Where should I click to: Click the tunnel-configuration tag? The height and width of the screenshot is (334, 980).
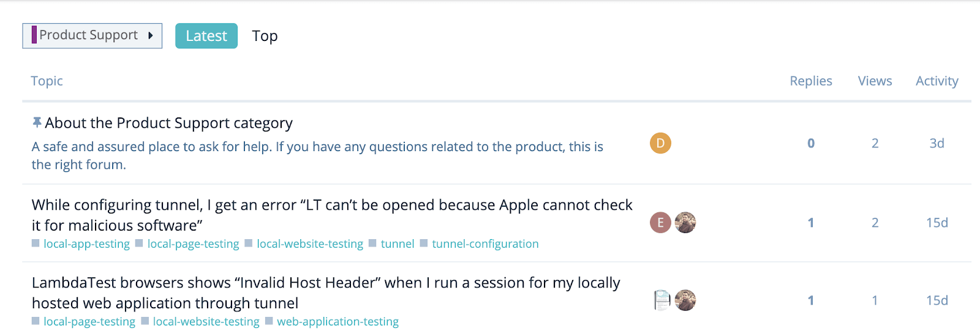point(485,244)
